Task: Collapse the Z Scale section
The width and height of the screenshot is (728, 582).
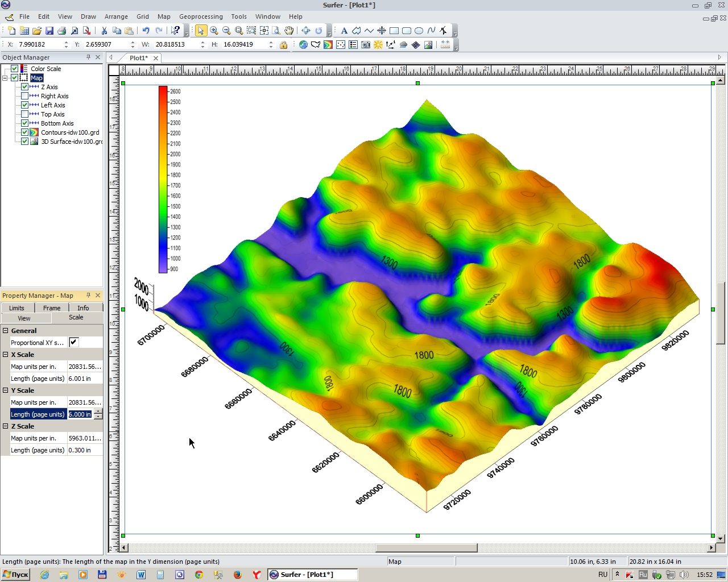Action: 5,426
